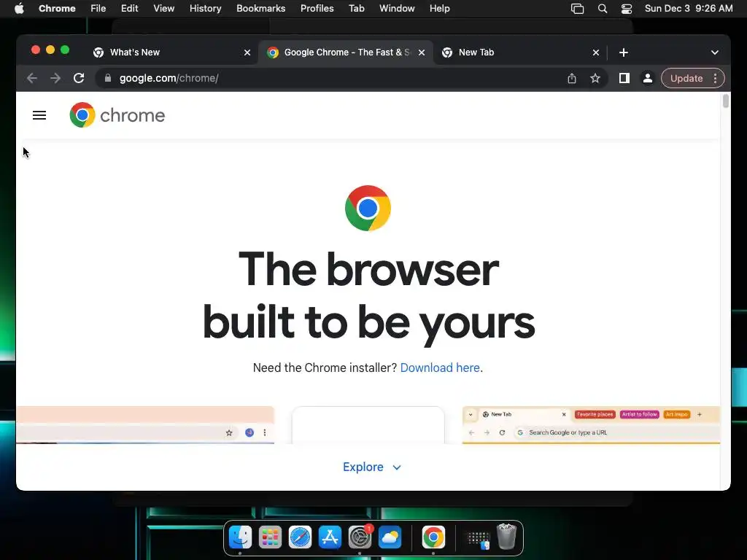Click the large Chrome logo above headline

click(368, 208)
